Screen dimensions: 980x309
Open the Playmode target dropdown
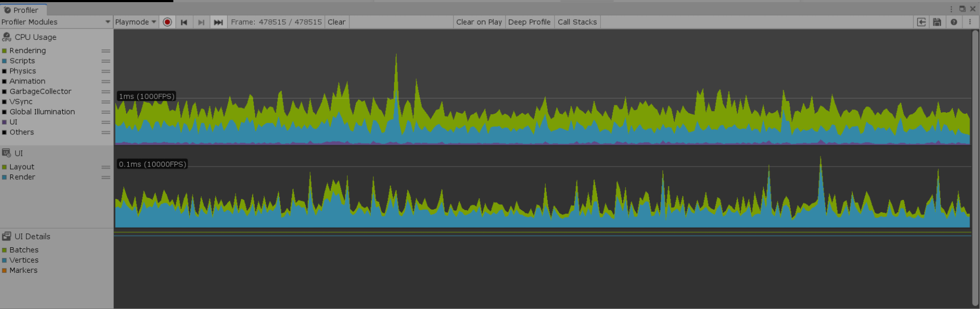(136, 22)
